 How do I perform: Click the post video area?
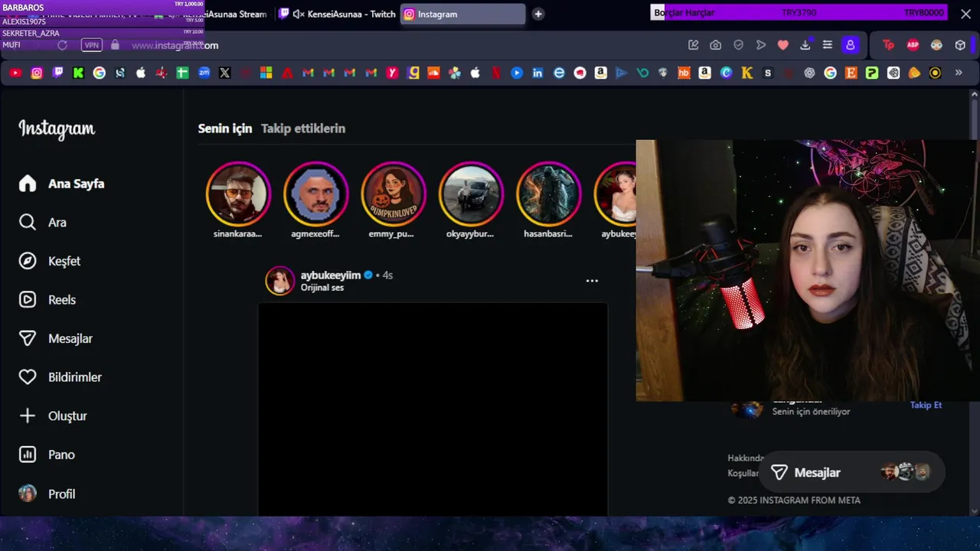click(433, 409)
